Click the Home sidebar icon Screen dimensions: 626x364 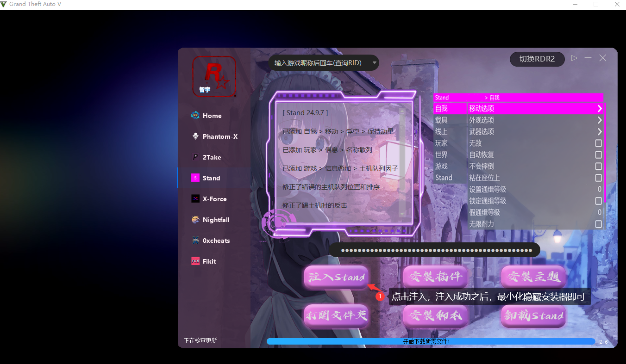click(195, 116)
